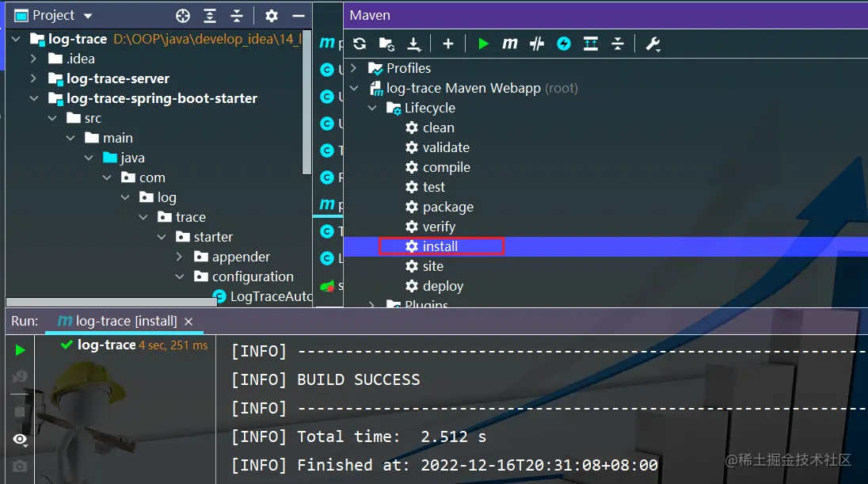Click the disabled rerun failed icon in Run panel

pos(20,377)
